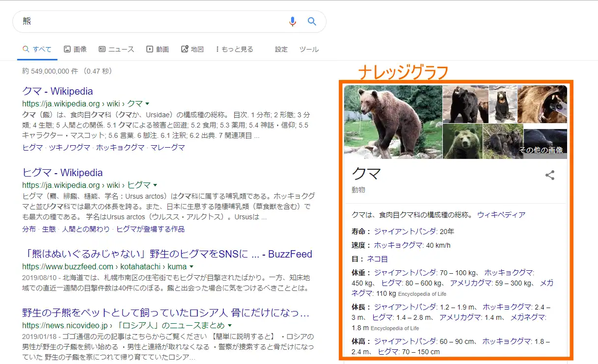Open the ホッキョクグマ sitelink under クマ result
Image resolution: width=598 pixels, height=364 pixels.
tap(120, 147)
